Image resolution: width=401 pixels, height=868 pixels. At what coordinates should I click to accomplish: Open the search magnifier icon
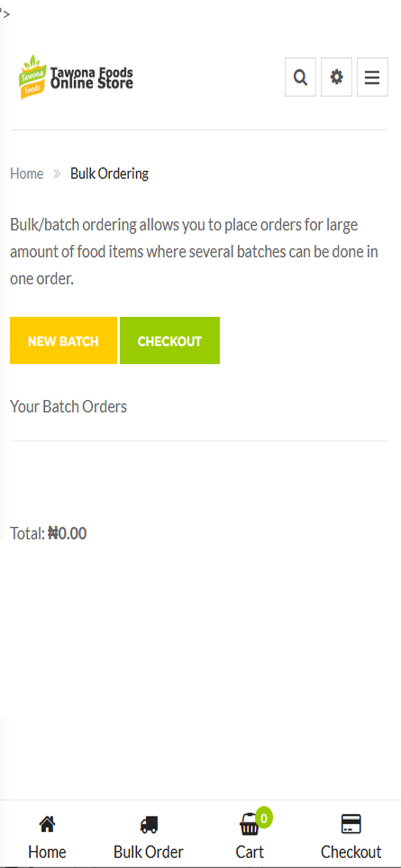pos(300,77)
